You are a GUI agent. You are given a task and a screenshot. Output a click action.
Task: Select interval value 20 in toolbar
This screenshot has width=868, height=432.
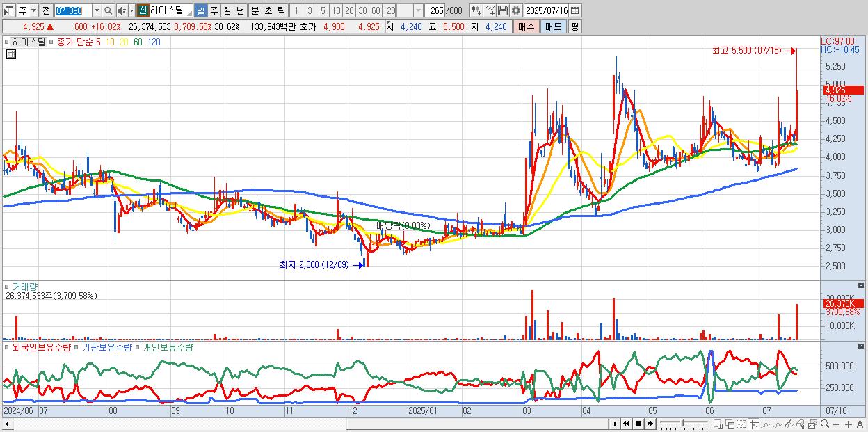coord(349,10)
